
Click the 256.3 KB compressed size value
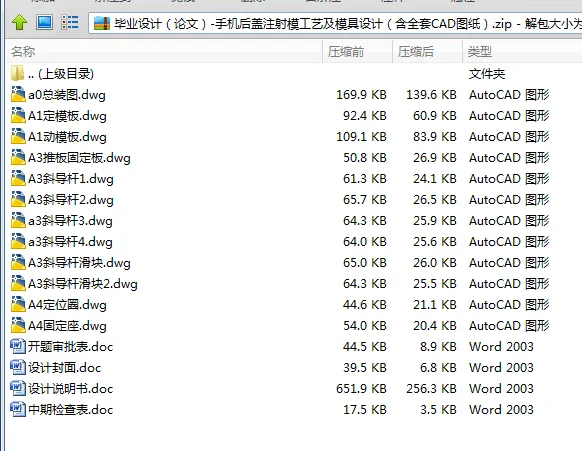431,389
